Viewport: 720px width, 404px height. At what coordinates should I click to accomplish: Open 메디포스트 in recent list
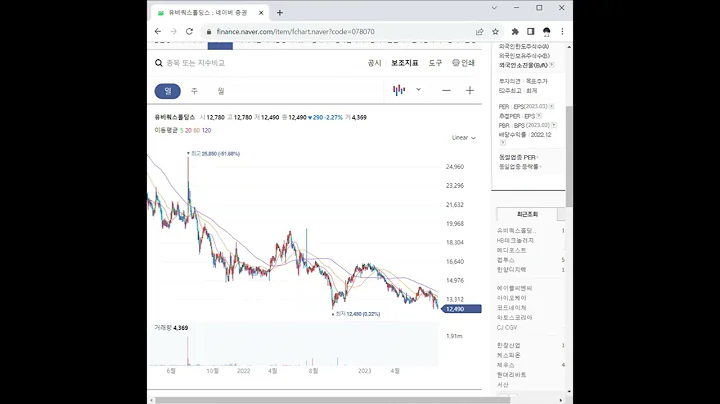pos(512,250)
